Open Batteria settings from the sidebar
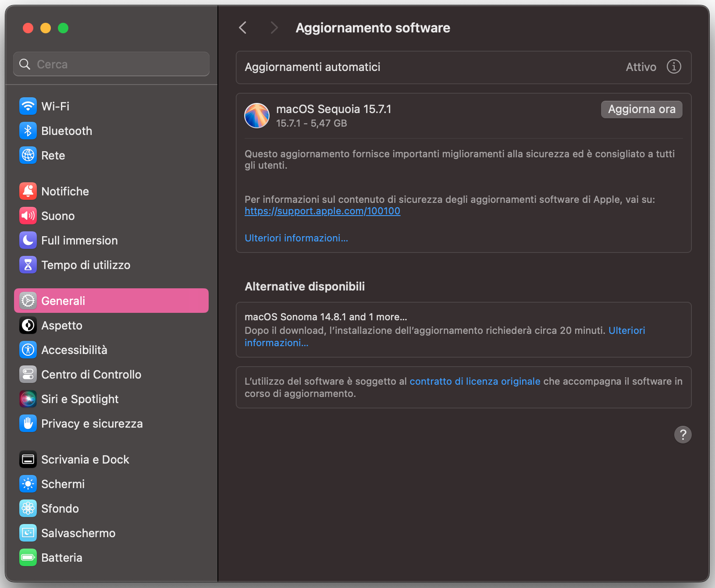 click(x=61, y=557)
